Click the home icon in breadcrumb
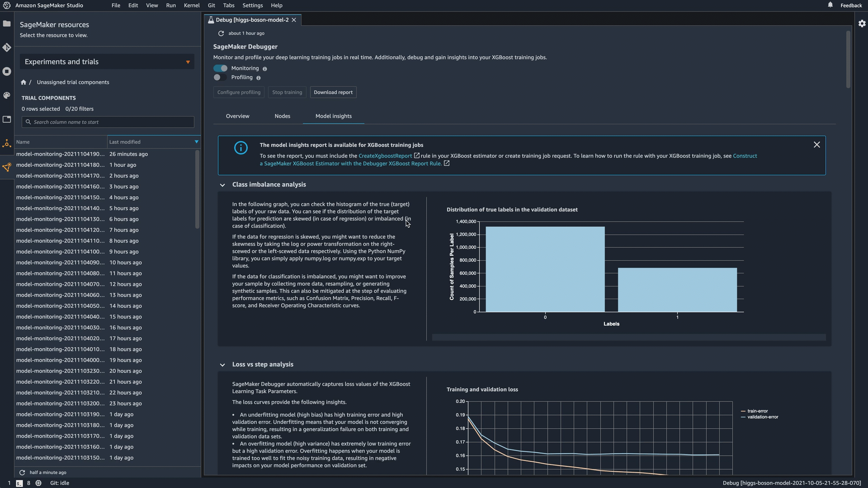This screenshot has height=488, width=868. [24, 82]
